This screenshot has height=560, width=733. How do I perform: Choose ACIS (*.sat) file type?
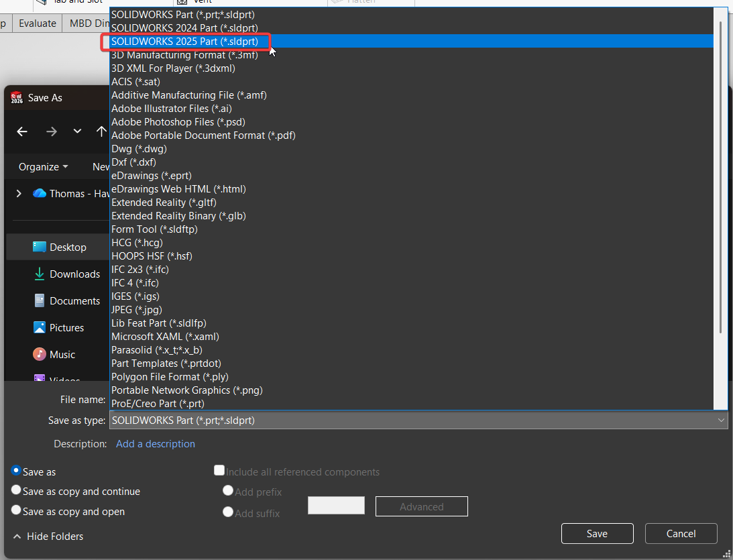pos(411,82)
